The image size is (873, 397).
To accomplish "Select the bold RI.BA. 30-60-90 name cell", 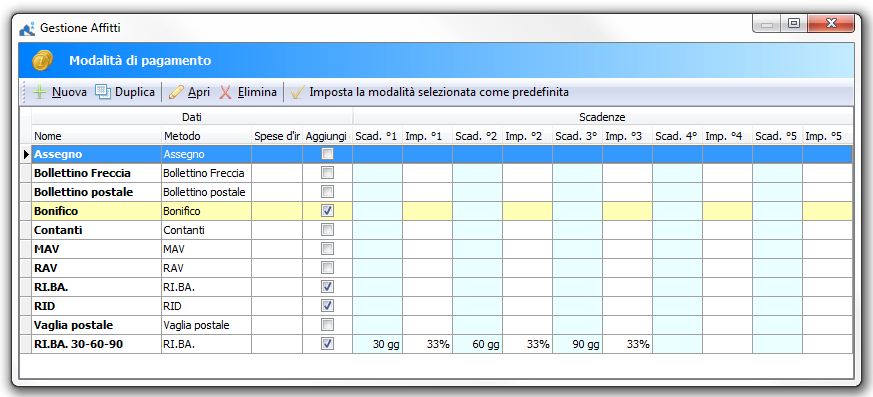I will coord(96,344).
